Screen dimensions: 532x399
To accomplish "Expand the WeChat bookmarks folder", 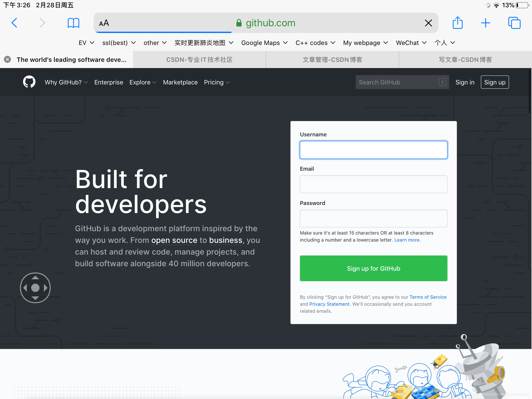I will tap(411, 43).
